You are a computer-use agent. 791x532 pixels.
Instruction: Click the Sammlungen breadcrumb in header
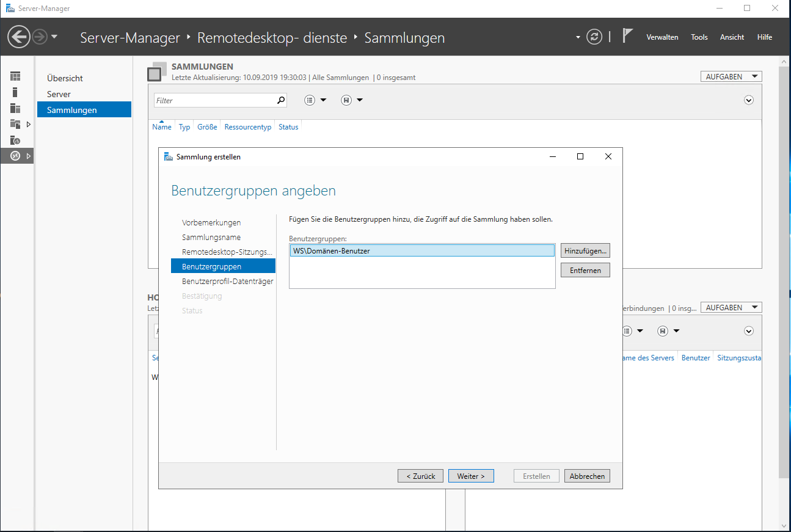[x=404, y=38]
